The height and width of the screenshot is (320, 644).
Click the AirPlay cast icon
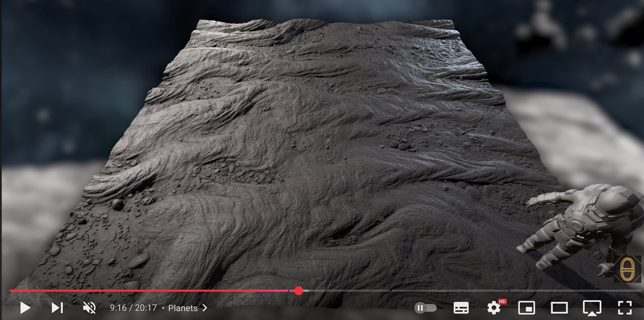tap(592, 308)
